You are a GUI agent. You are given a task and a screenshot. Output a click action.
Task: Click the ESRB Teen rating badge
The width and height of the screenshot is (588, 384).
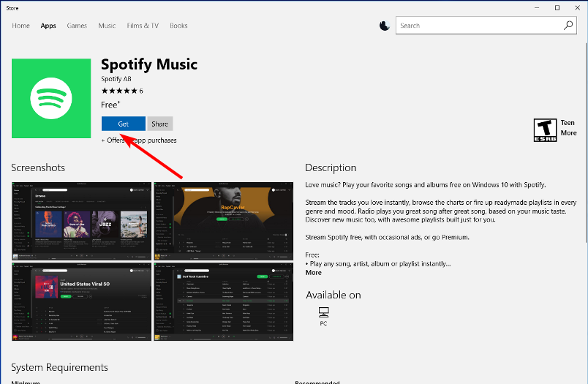pyautogui.click(x=545, y=130)
